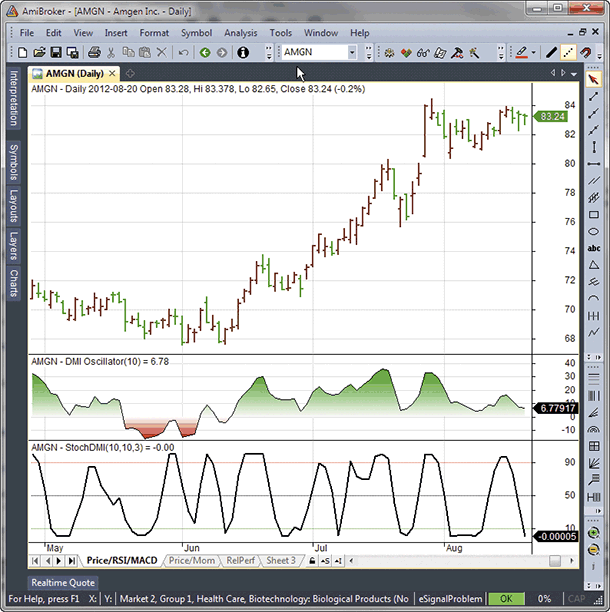This screenshot has width=610, height=612.
Task: Open the Realtime Quote panel
Action: click(63, 582)
